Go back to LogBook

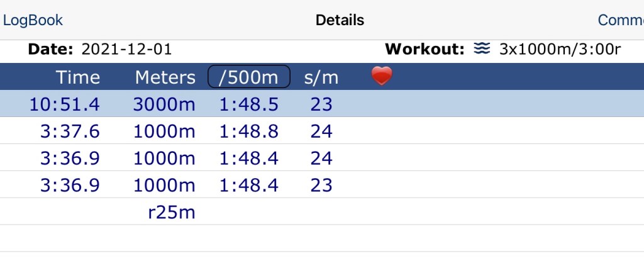[33, 20]
